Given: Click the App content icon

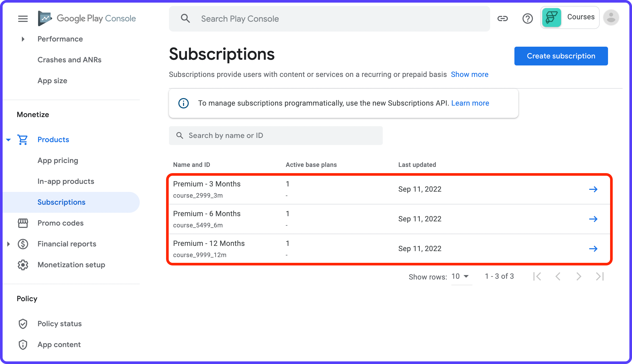Looking at the screenshot, I should [x=23, y=344].
